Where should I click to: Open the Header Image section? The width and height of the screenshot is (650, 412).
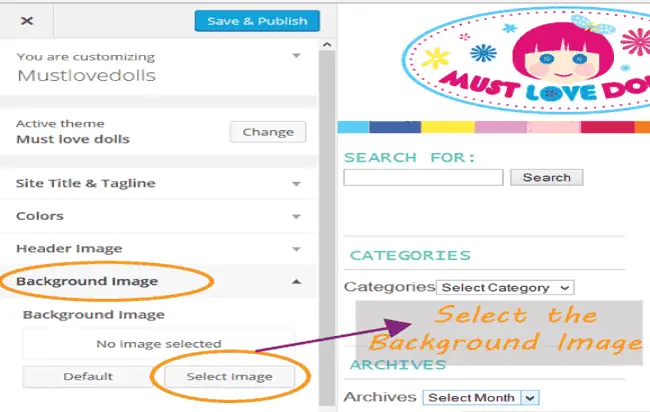(x=158, y=249)
